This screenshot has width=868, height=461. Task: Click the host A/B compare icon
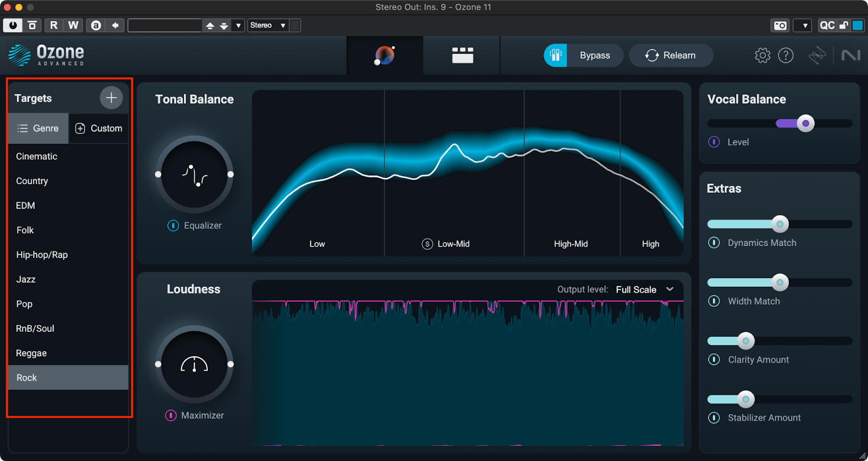96,25
